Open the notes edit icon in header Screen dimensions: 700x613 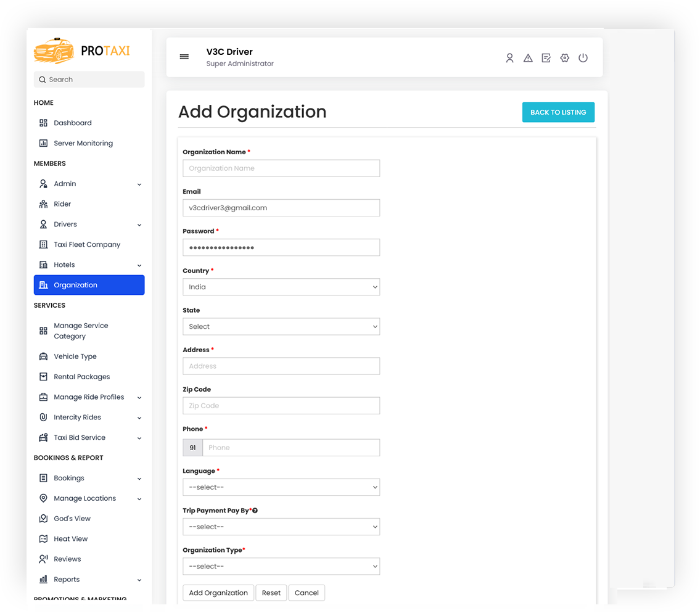(546, 57)
